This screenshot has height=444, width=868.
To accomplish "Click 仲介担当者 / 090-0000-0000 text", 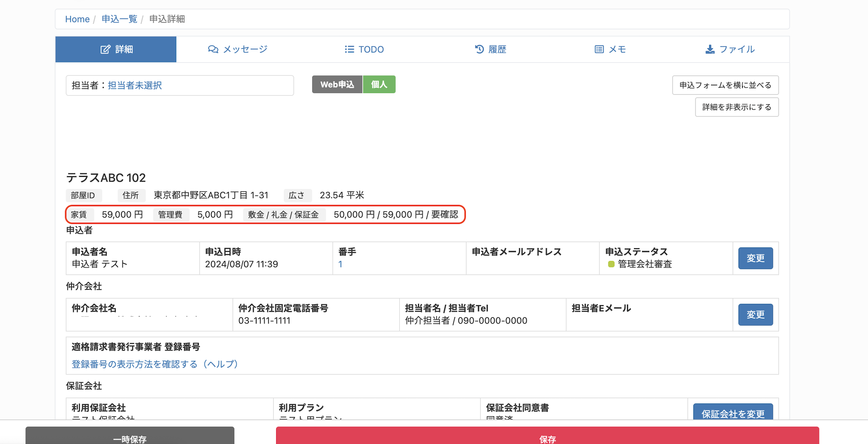I will (x=466, y=320).
